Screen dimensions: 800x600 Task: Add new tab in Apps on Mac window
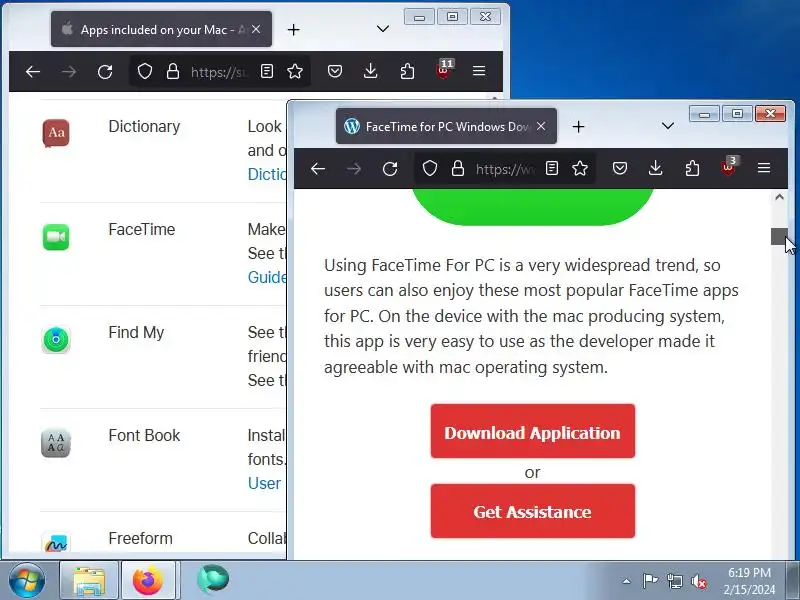pos(293,30)
